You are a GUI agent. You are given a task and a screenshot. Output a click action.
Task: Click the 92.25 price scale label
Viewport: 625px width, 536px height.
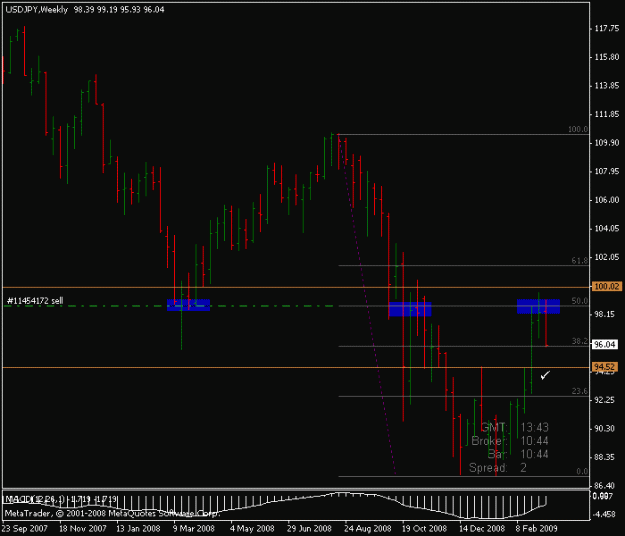605,400
